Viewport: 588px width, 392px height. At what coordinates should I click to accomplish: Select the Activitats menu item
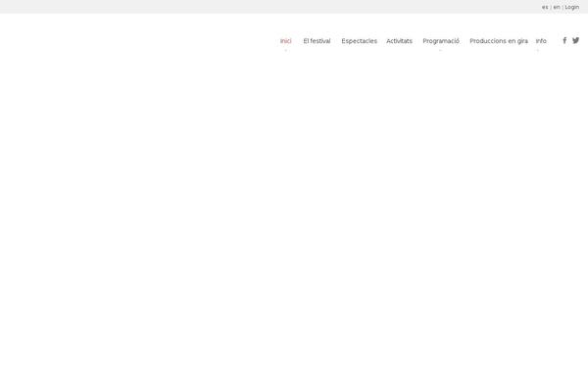[400, 41]
